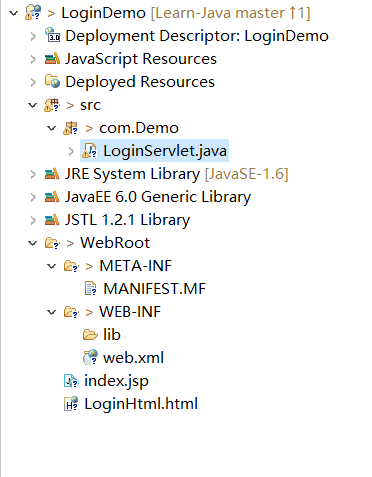Expand the JavaEE 6.0 Generic Library node
The height and width of the screenshot is (477, 372).
[33, 197]
